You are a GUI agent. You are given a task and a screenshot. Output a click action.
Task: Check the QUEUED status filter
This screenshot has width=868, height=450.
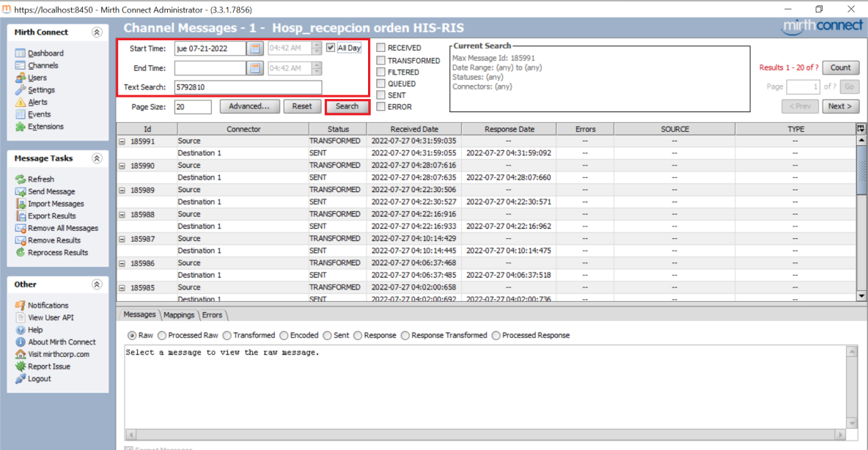[381, 84]
